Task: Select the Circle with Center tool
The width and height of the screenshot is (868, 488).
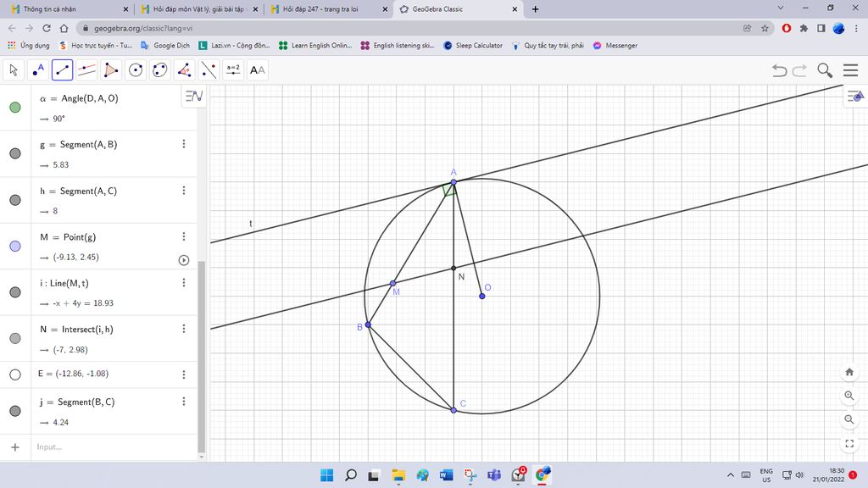Action: pos(136,70)
